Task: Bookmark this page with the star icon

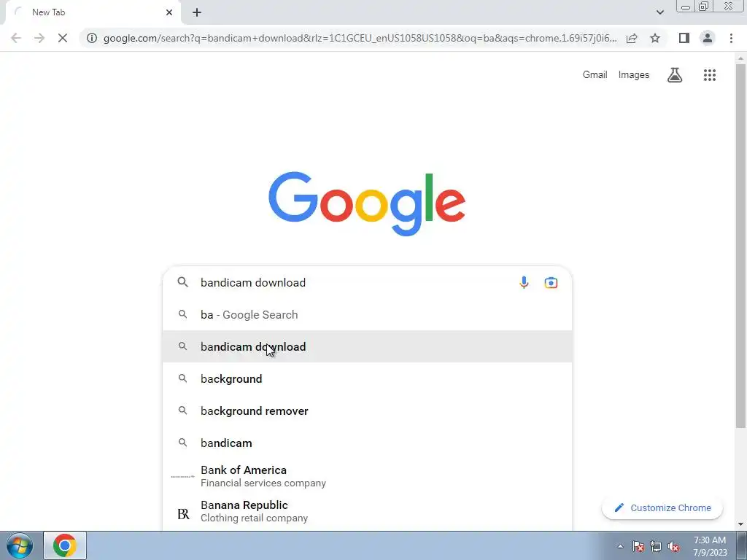Action: coord(655,38)
